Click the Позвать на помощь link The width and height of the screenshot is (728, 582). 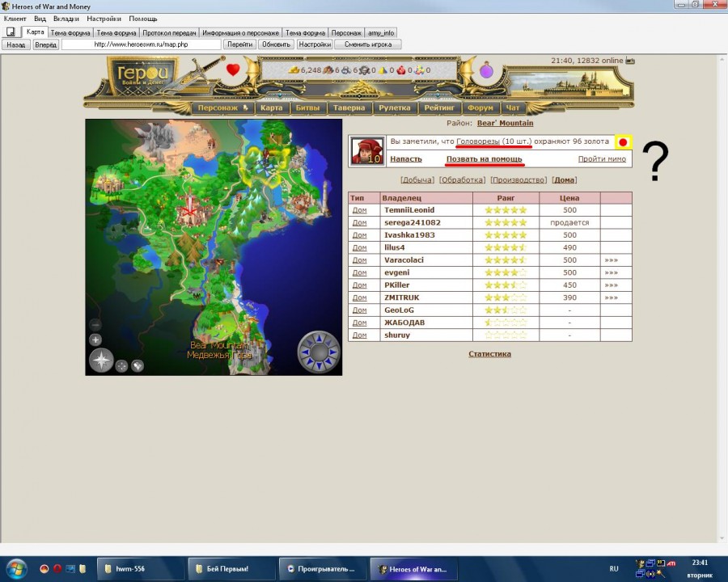click(485, 159)
